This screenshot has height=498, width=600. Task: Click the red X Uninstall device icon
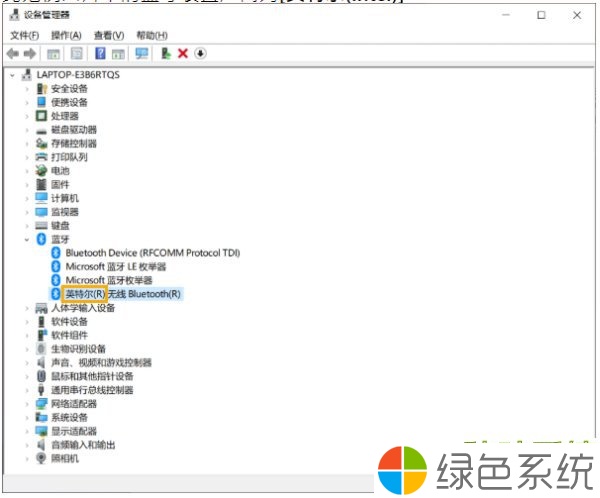coord(183,53)
